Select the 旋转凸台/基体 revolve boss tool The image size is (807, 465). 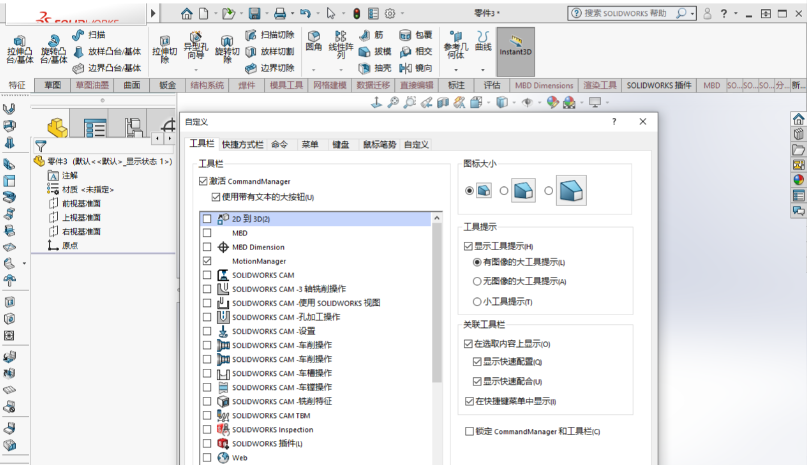(54, 49)
